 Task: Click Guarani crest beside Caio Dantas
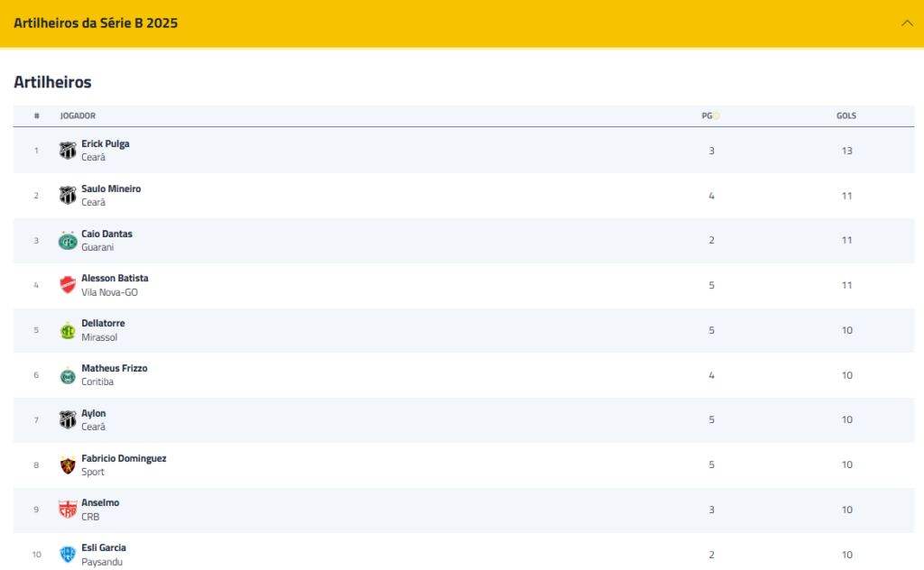pyautogui.click(x=68, y=240)
